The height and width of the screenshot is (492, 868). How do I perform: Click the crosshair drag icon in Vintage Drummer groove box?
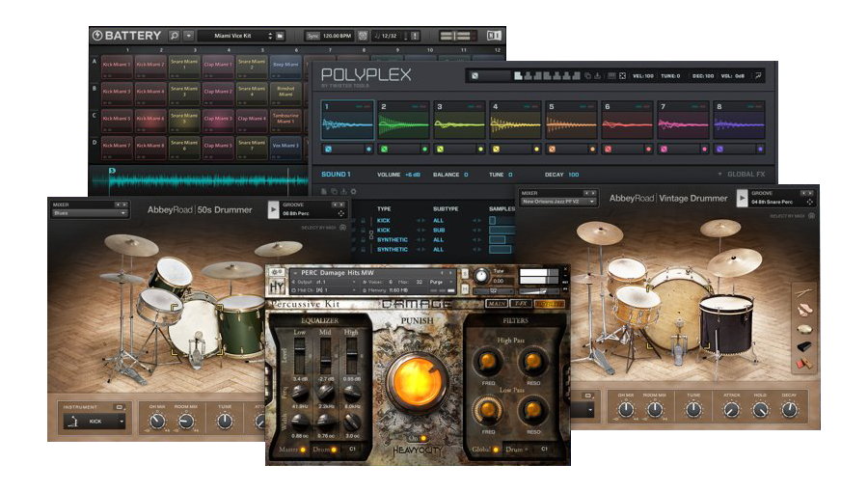(x=810, y=202)
